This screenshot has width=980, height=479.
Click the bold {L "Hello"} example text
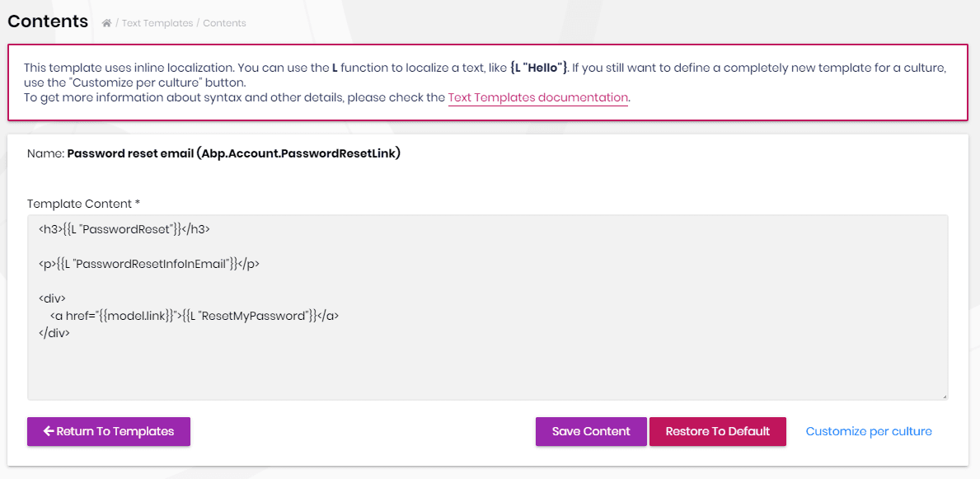[539, 67]
